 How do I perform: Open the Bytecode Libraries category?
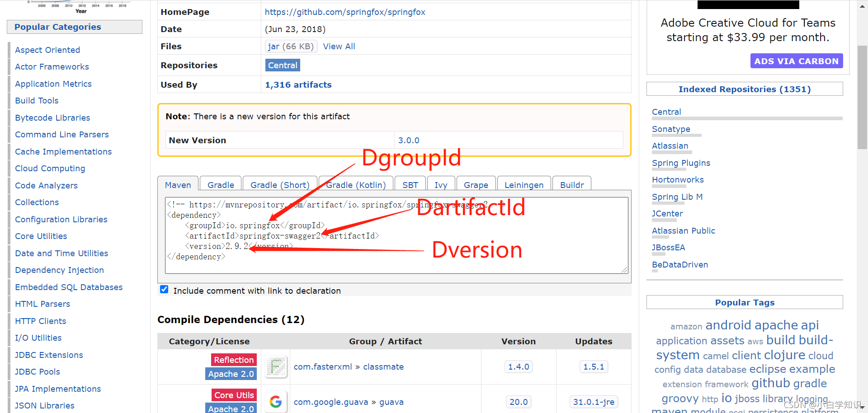coord(52,118)
